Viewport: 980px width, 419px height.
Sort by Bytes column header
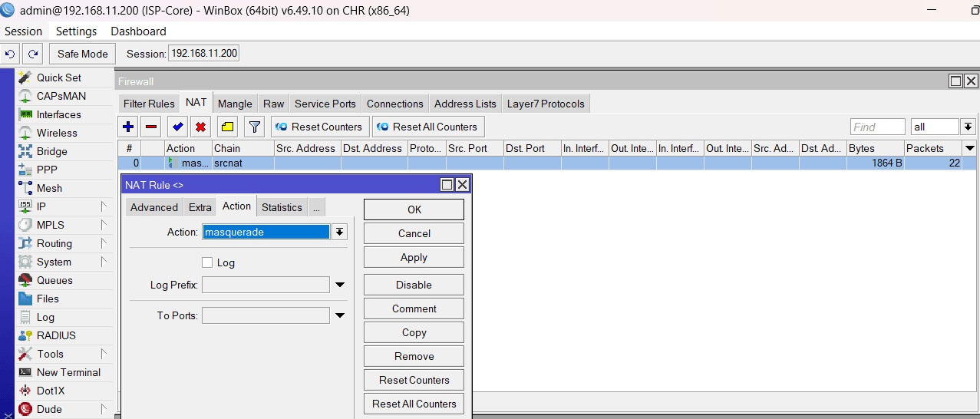point(875,148)
